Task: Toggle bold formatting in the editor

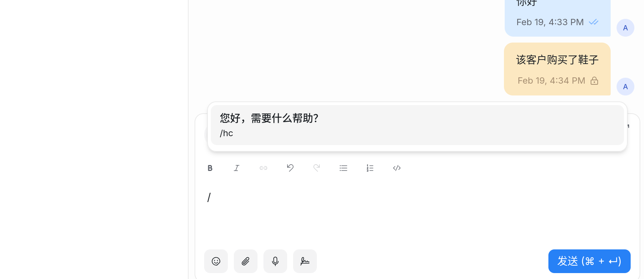Action: tap(210, 168)
